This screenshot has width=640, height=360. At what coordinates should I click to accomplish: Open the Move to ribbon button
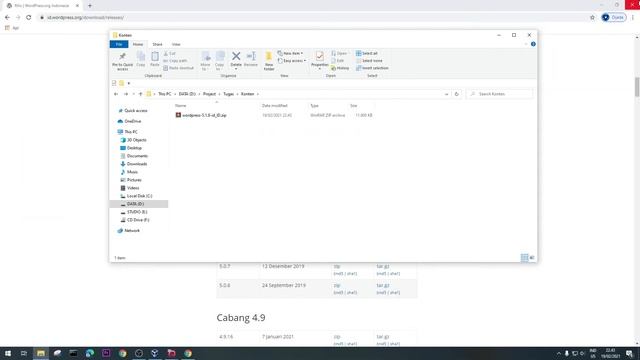205,61
